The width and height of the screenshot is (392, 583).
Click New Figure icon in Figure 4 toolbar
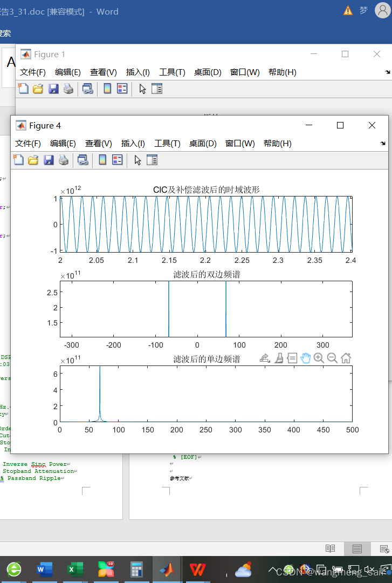[18, 160]
